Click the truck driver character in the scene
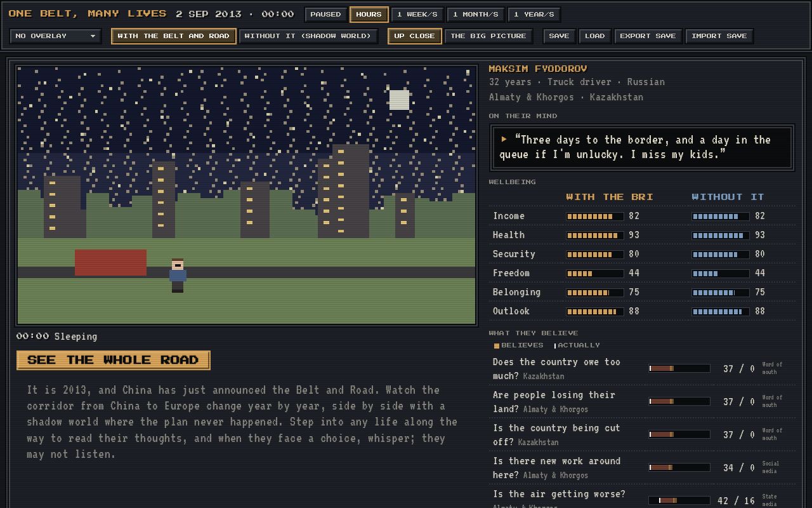 coord(178,276)
